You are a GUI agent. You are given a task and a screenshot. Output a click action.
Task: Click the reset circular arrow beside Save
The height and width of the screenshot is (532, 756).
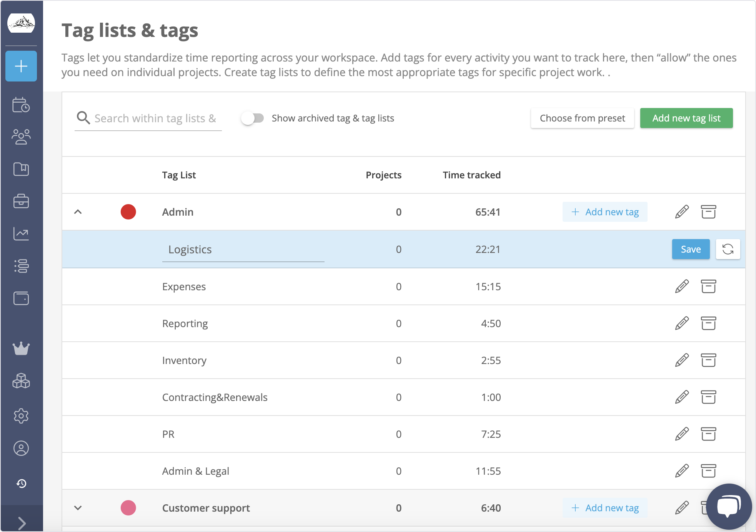point(728,249)
